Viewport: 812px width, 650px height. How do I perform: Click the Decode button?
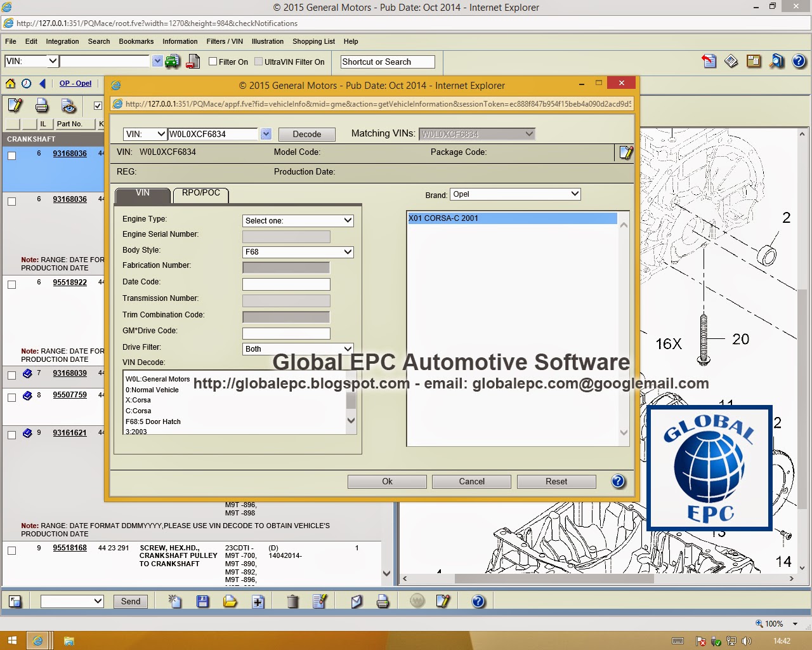[x=307, y=134]
